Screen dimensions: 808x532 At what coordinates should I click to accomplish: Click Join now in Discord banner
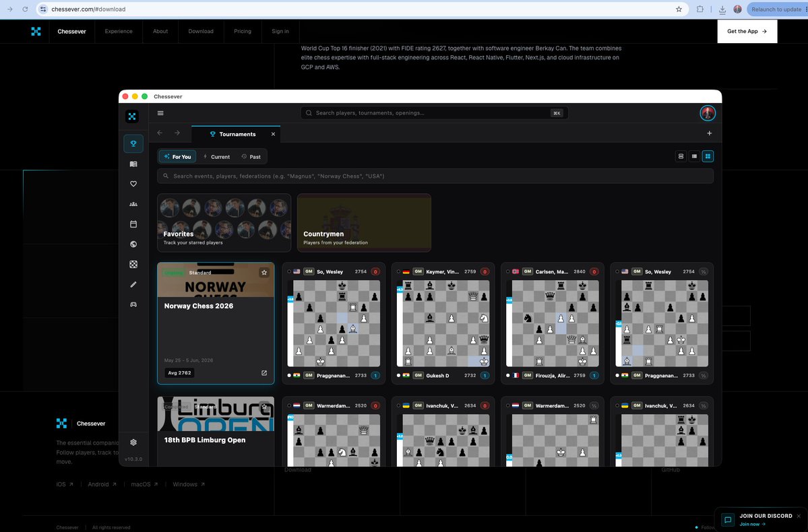[x=752, y=525]
